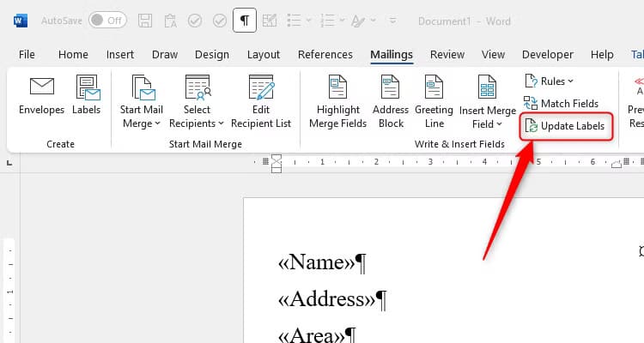This screenshot has width=644, height=343.
Task: Open the Rules dropdown
Action: point(550,81)
